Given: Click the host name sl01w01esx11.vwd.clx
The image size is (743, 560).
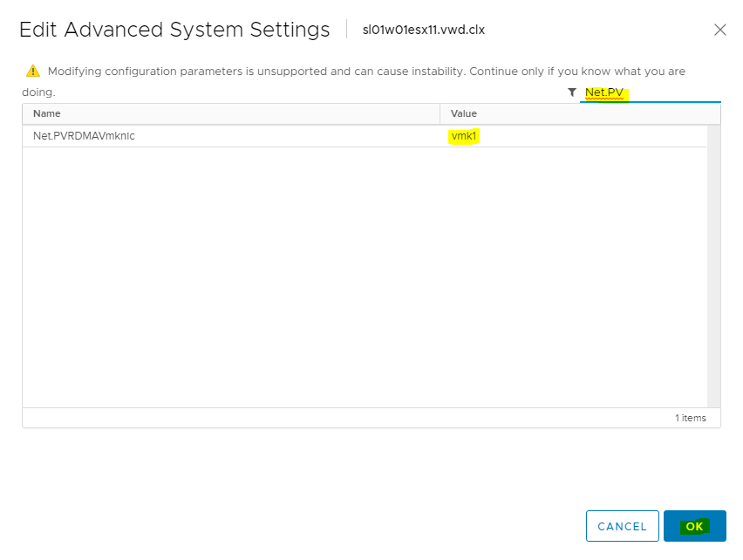Looking at the screenshot, I should (424, 30).
